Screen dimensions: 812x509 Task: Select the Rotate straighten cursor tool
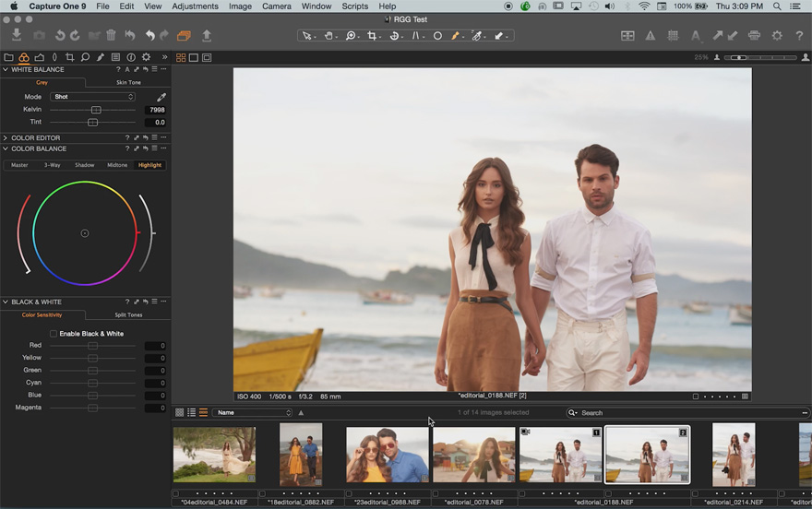tap(394, 36)
